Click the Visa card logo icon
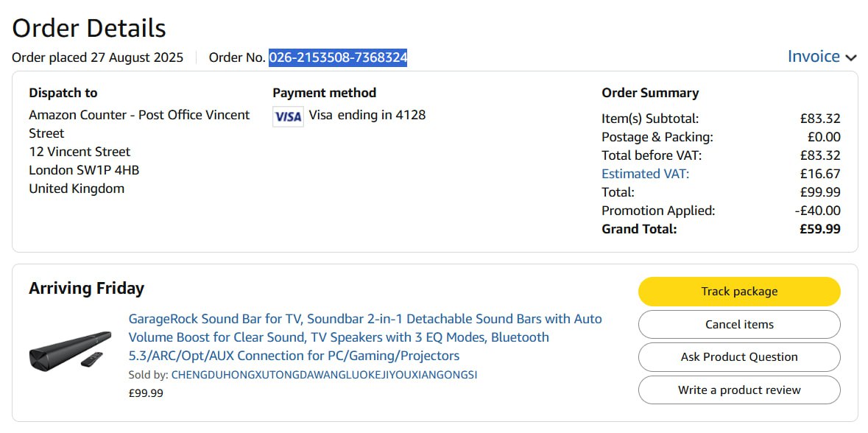 coord(288,116)
